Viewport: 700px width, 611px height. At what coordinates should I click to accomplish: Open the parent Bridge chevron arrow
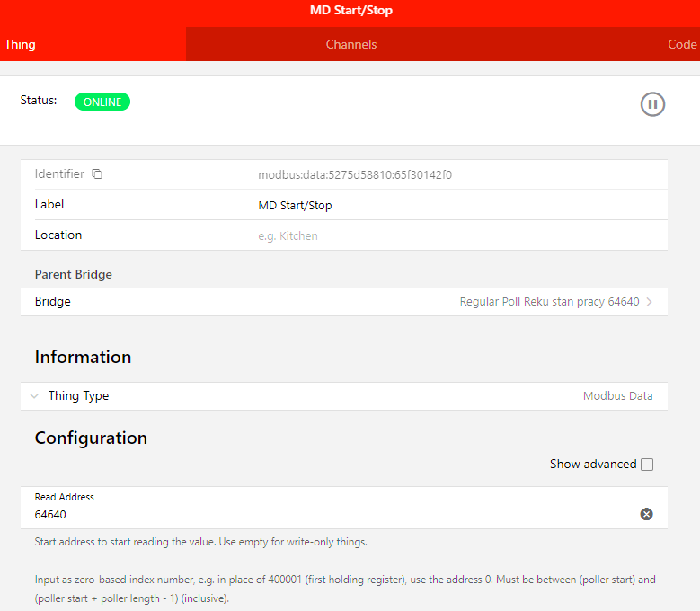point(650,302)
